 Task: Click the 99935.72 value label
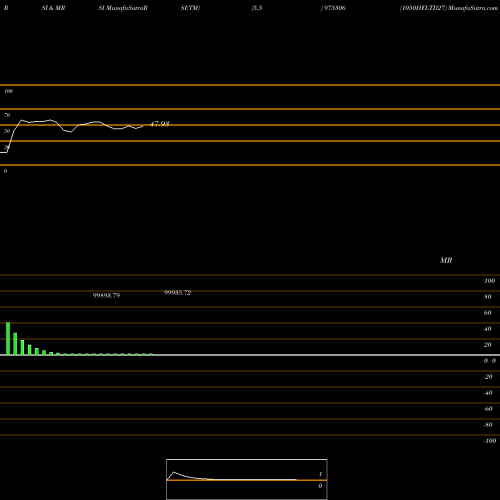tap(177, 293)
